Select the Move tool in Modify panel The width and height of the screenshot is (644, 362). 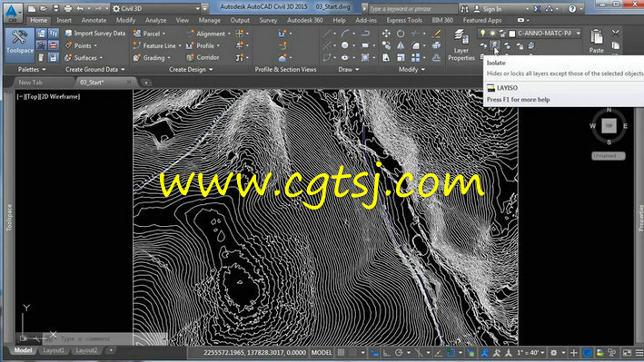tap(386, 34)
